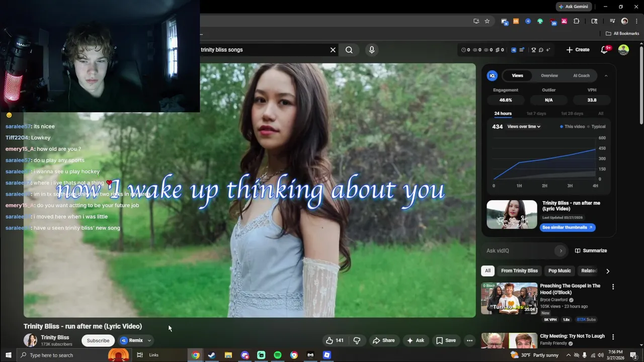Click the run after me thumbnail in vidIQ

tap(512, 215)
